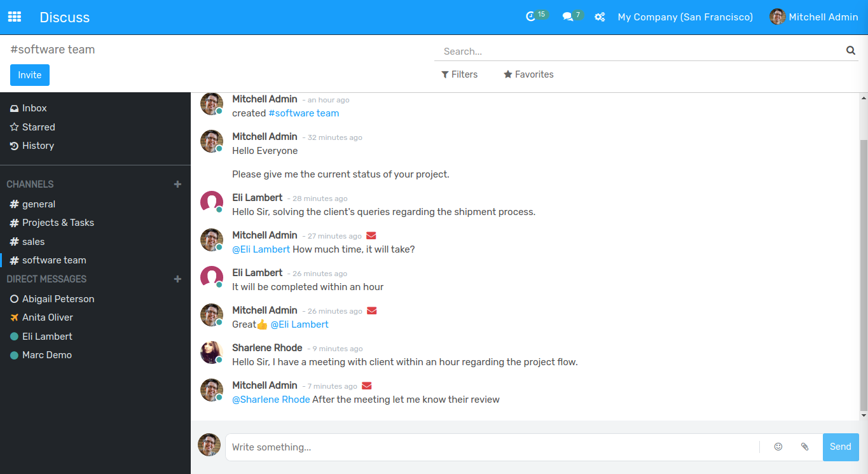This screenshot has width=868, height=474.
Task: Open the Mitchell Admin user menu
Action: pos(813,17)
